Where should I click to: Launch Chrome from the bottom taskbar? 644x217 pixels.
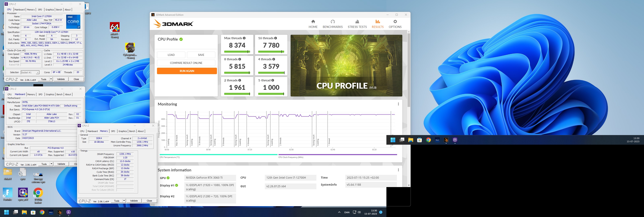pos(42,212)
